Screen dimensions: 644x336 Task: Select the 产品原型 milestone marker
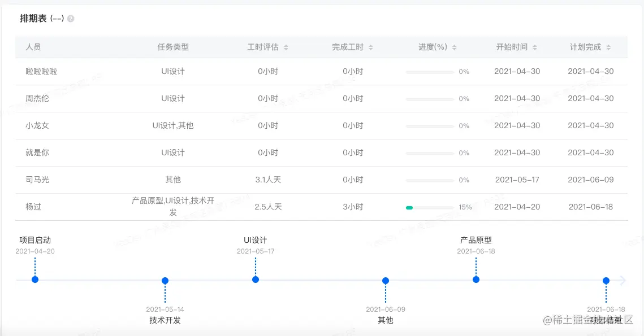[476, 279]
